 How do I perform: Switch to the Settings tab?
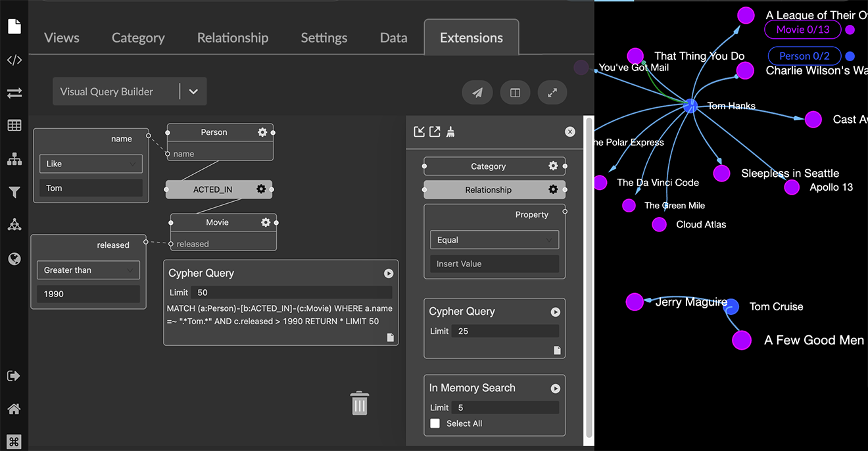click(x=324, y=38)
